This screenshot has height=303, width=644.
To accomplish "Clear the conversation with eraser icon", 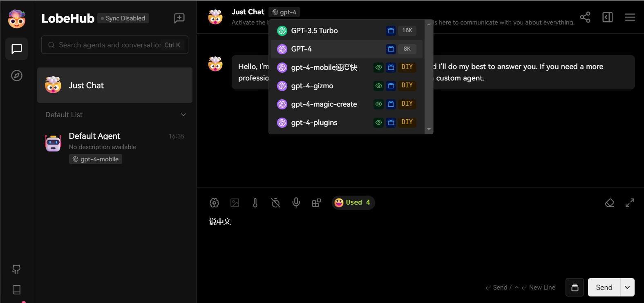I will pos(610,203).
